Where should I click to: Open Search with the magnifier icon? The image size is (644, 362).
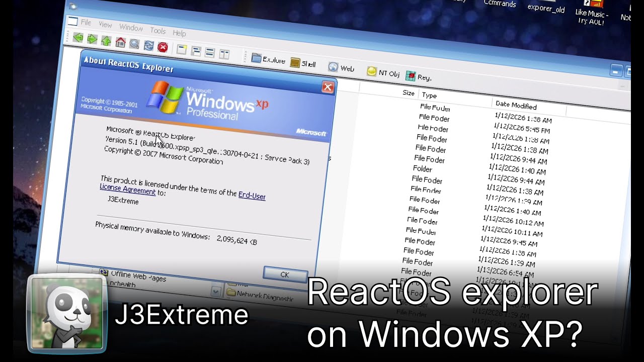(x=134, y=44)
